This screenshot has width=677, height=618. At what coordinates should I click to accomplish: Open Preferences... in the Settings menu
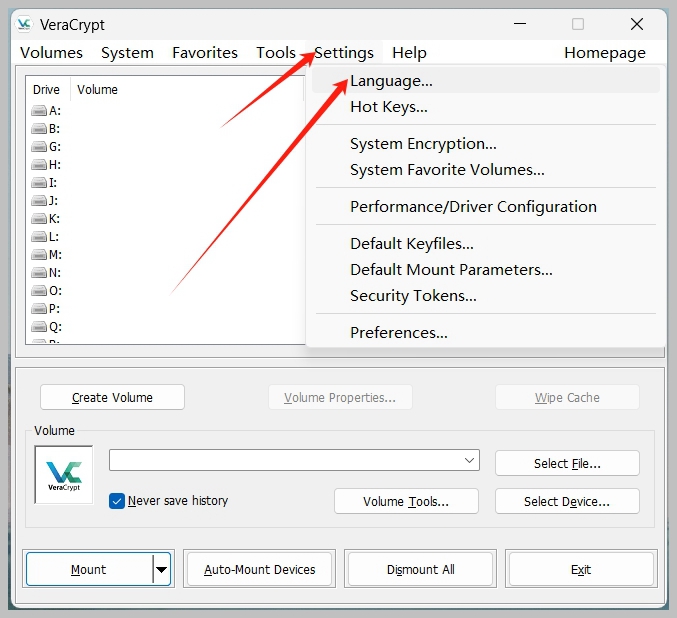click(x=398, y=333)
